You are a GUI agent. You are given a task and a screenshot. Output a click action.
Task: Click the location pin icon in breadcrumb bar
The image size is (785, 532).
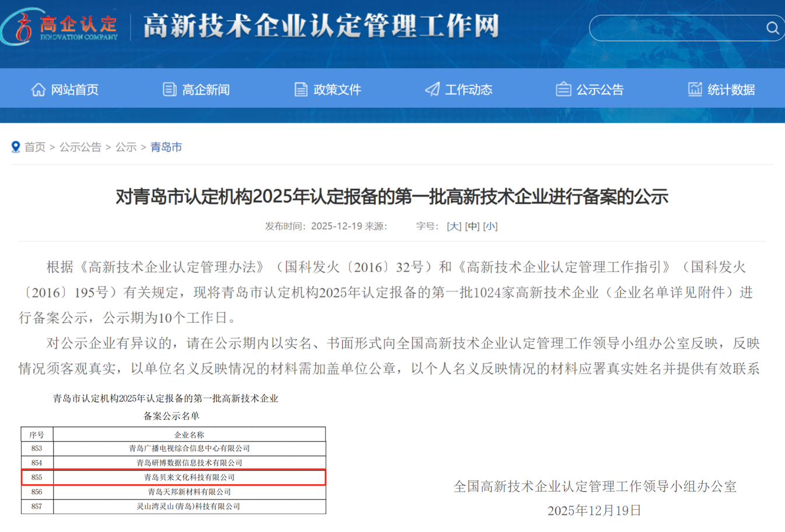point(16,147)
